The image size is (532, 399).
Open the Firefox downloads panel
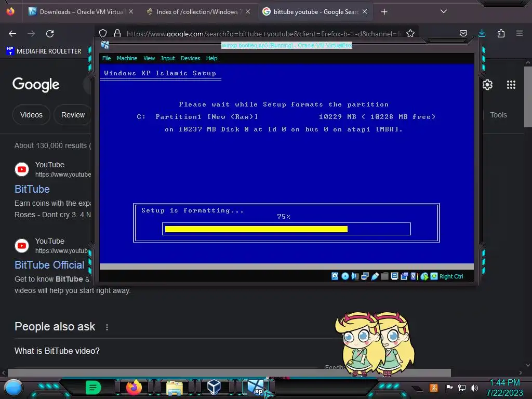click(x=482, y=33)
